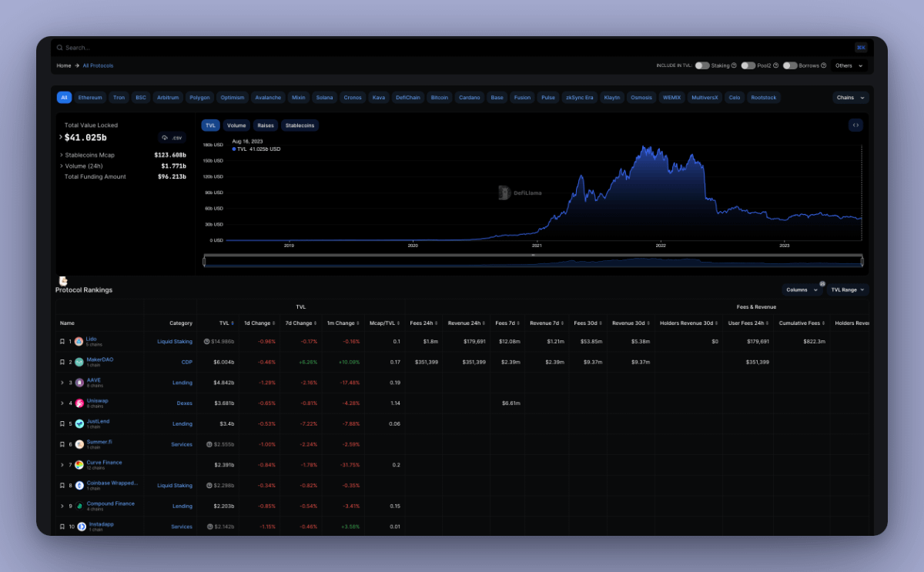This screenshot has width=924, height=572.
Task: Click the Lido protocol logo
Action: (79, 341)
